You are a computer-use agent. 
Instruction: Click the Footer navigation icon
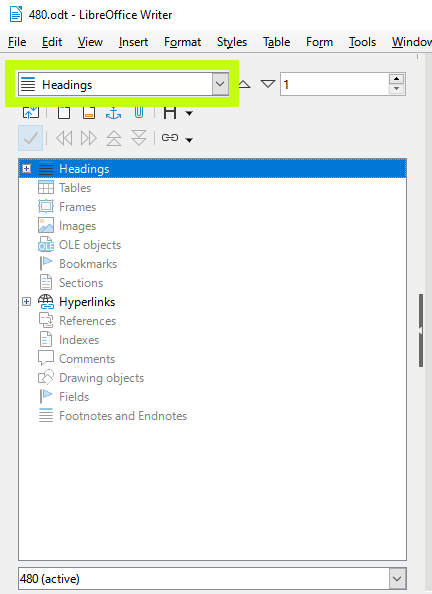coord(89,113)
